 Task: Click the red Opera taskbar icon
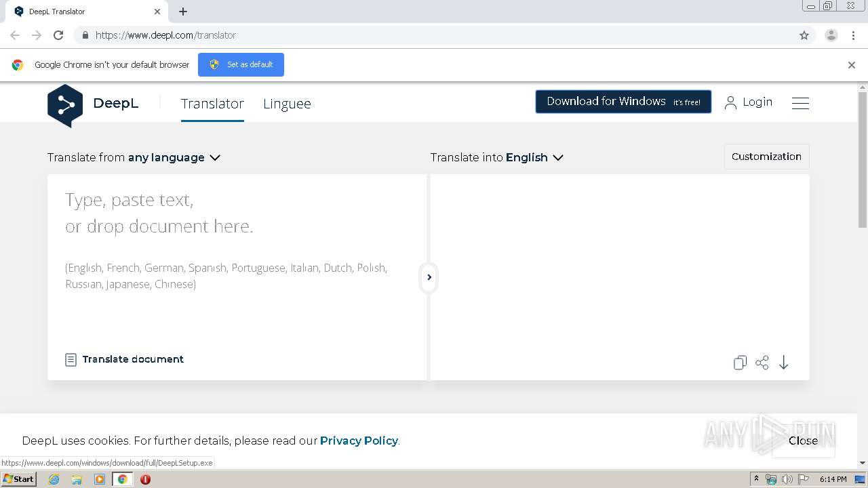pos(145,479)
